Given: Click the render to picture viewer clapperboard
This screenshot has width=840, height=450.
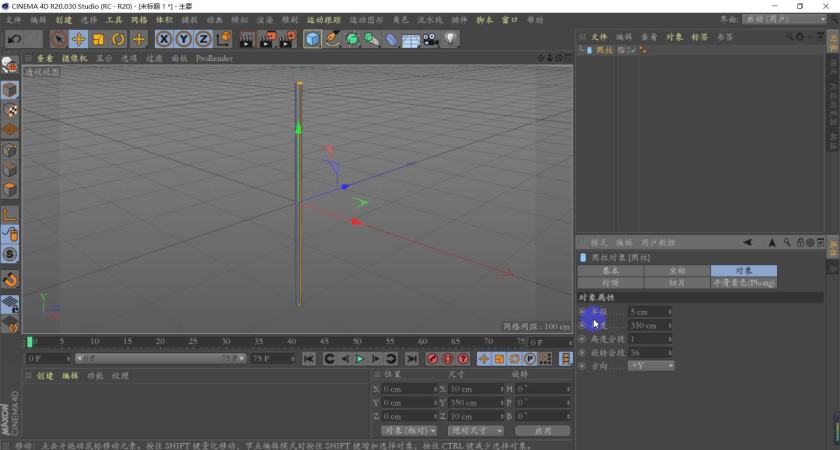Looking at the screenshot, I should (x=267, y=39).
